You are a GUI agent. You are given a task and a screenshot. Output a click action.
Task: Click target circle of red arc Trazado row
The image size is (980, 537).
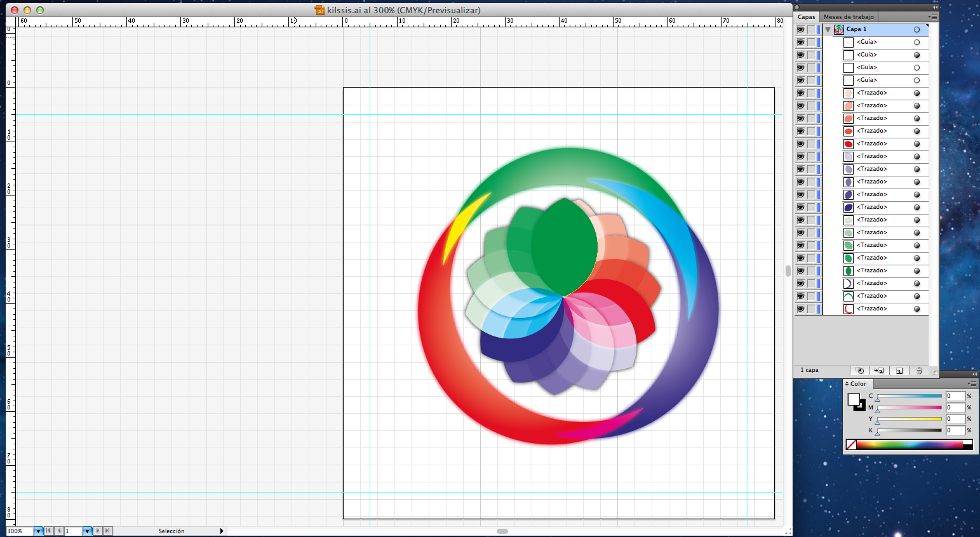point(916,308)
